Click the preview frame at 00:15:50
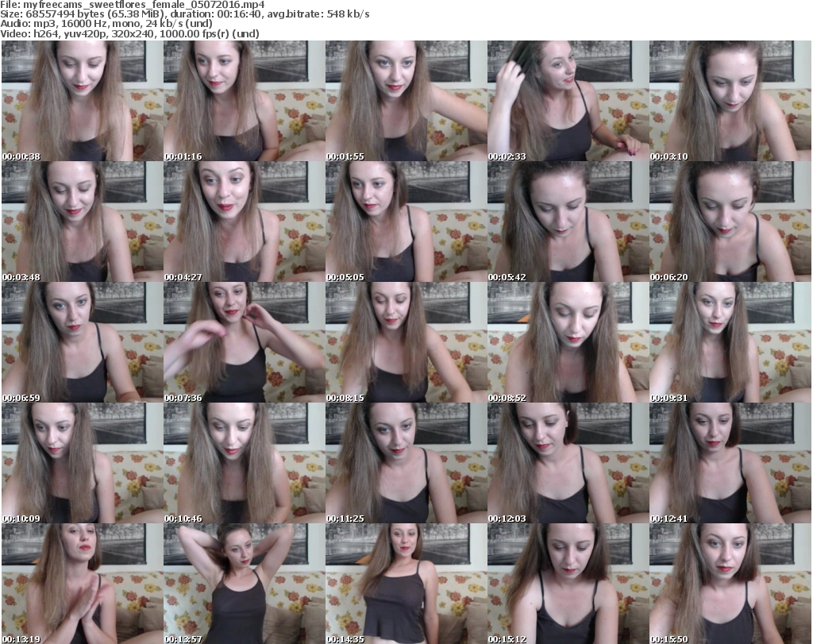 [730, 584]
